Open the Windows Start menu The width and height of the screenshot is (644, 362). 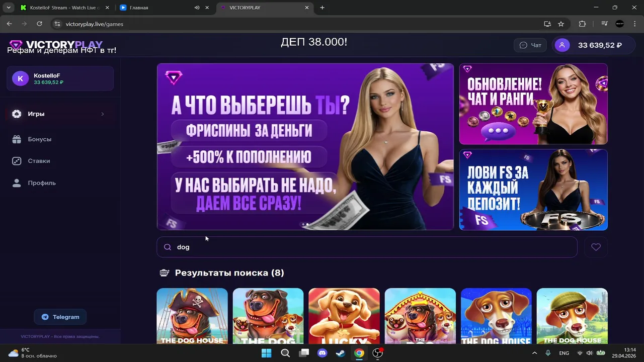tap(266, 353)
